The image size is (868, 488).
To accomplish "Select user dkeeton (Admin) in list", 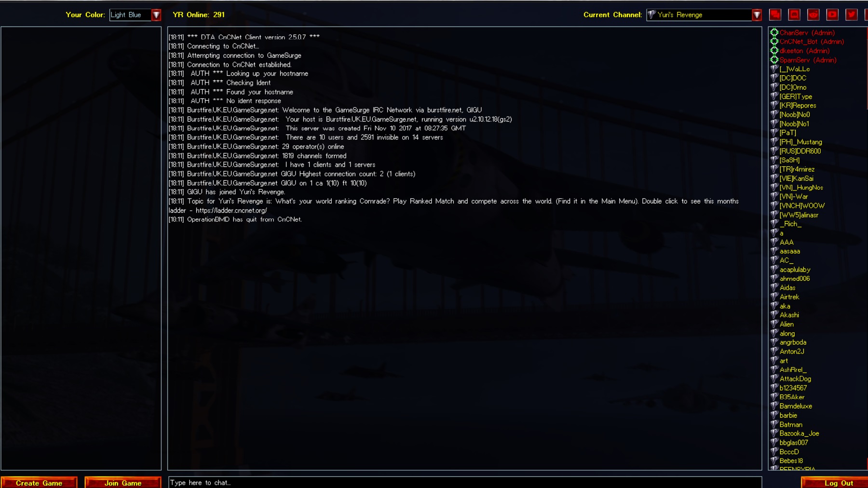I will 804,51.
